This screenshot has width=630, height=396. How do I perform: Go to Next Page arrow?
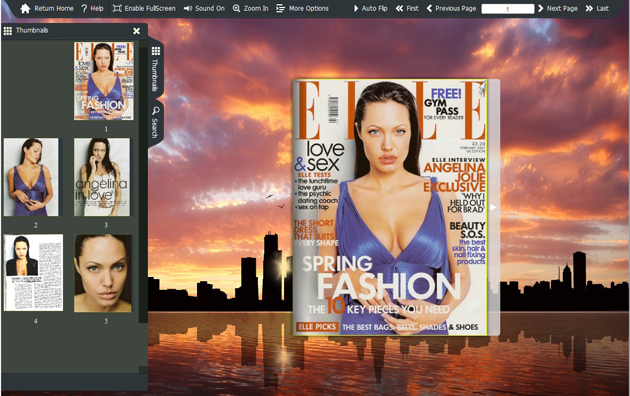tap(540, 8)
